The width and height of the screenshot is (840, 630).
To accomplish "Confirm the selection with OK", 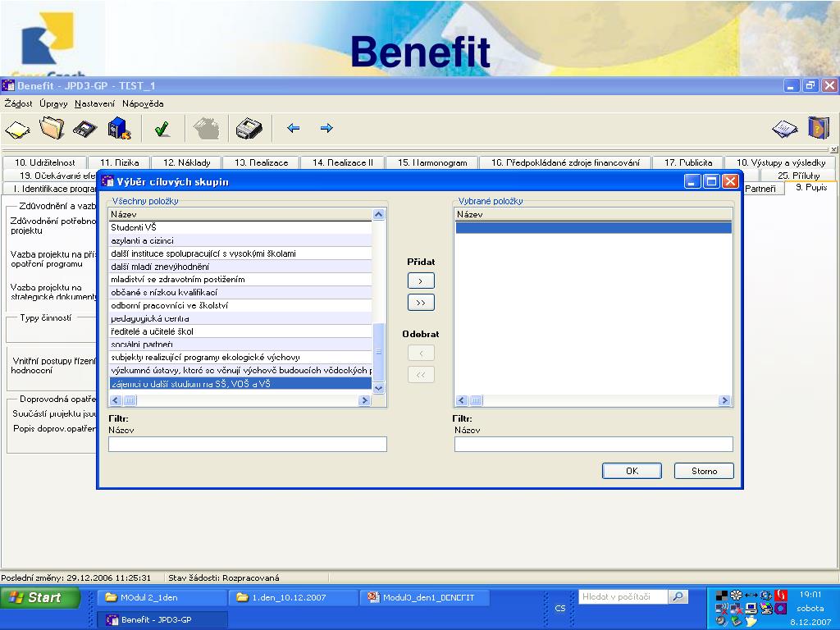I will [x=632, y=471].
